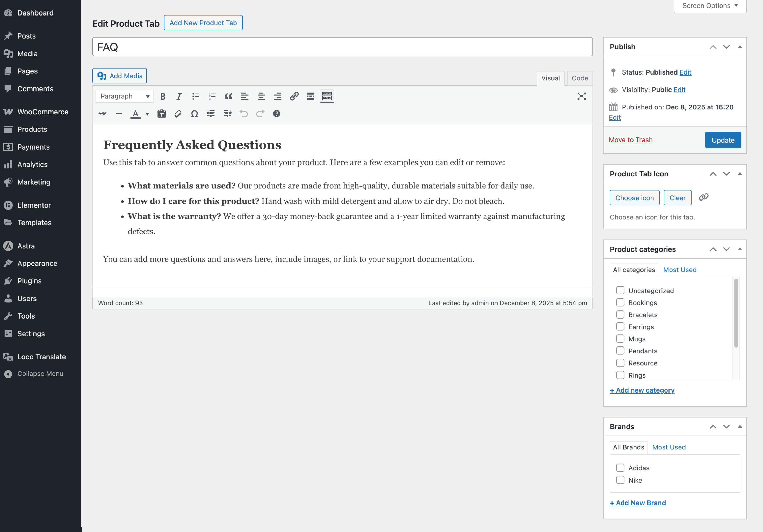Screen dimensions: 763x532
Task: Check the Bracelets product category
Action: click(x=620, y=314)
